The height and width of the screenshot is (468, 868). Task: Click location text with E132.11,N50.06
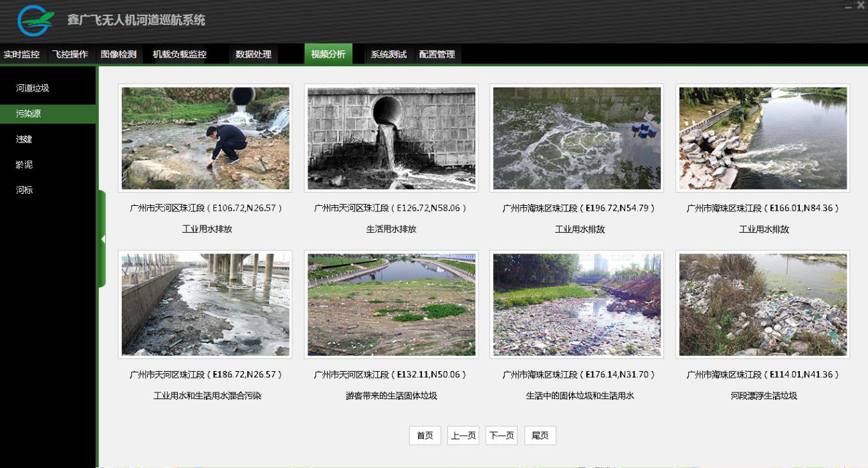point(391,375)
